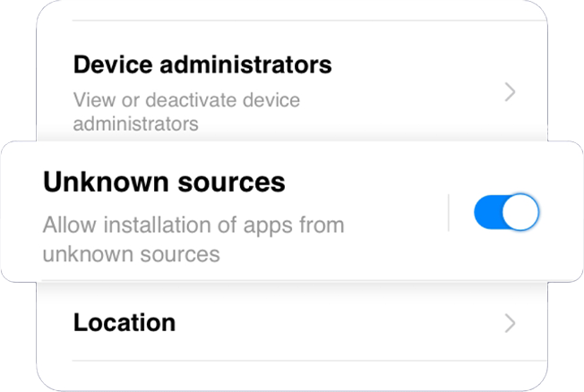Click the white knob on the Unknown sources switch
Image resolution: width=584 pixels, height=392 pixels.
tap(521, 213)
